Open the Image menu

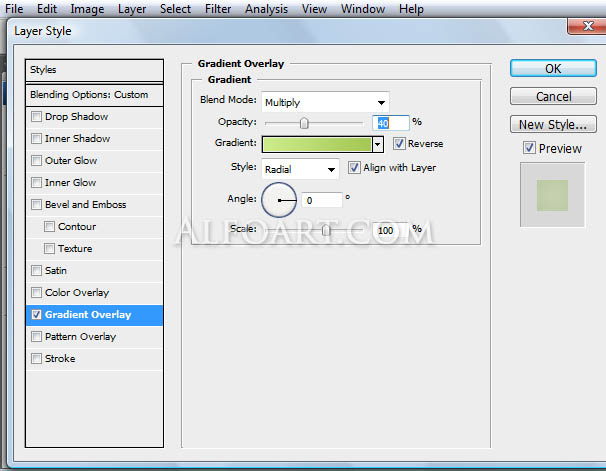tap(87, 9)
